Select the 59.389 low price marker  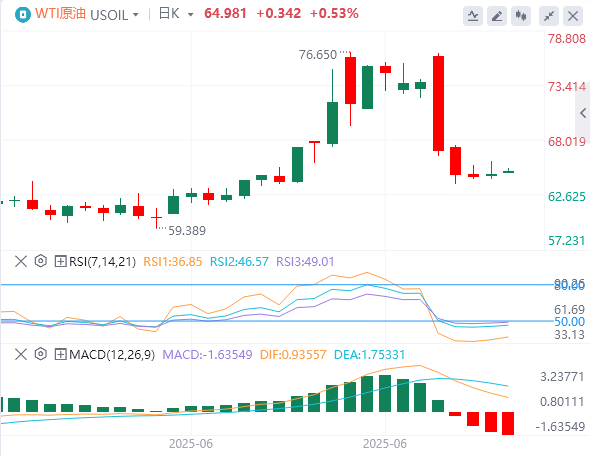point(187,231)
